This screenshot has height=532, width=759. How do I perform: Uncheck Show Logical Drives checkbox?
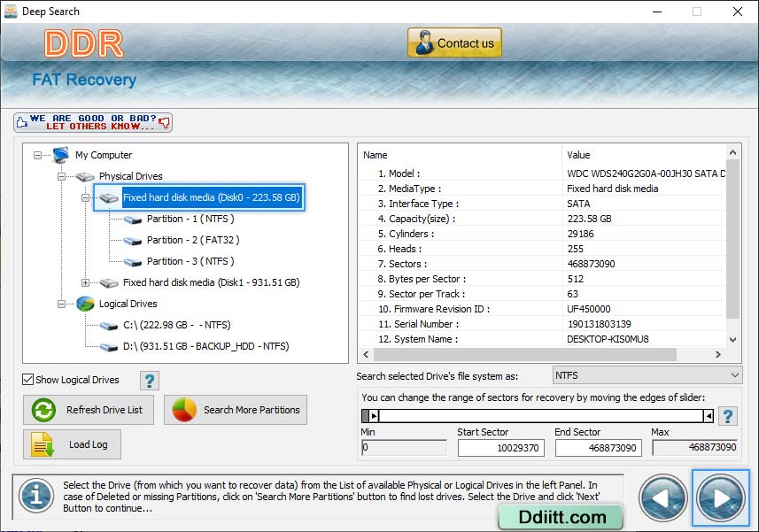(x=28, y=380)
